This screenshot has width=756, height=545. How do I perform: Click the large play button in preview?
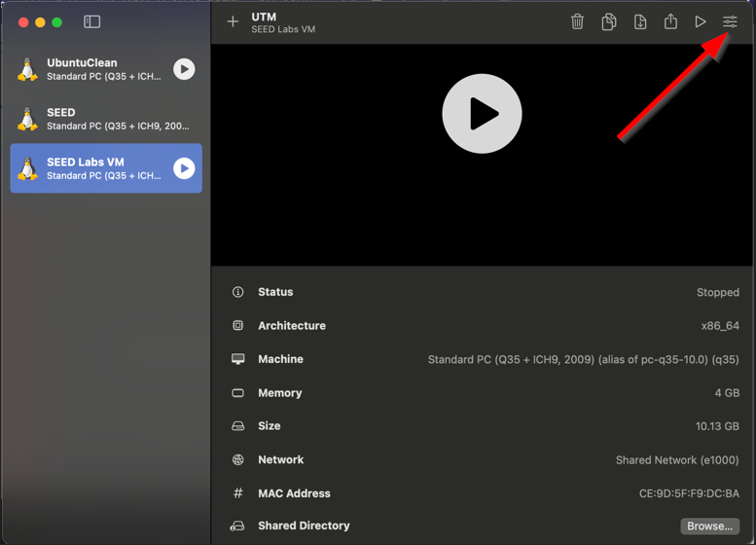(x=482, y=114)
